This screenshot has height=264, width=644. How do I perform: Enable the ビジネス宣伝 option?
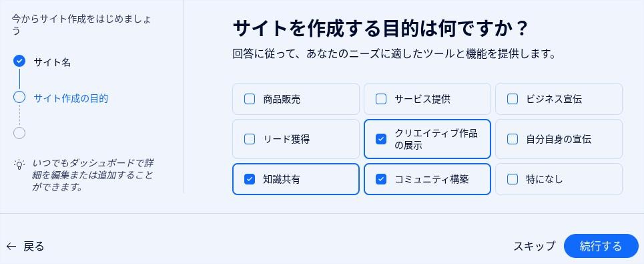pos(512,99)
